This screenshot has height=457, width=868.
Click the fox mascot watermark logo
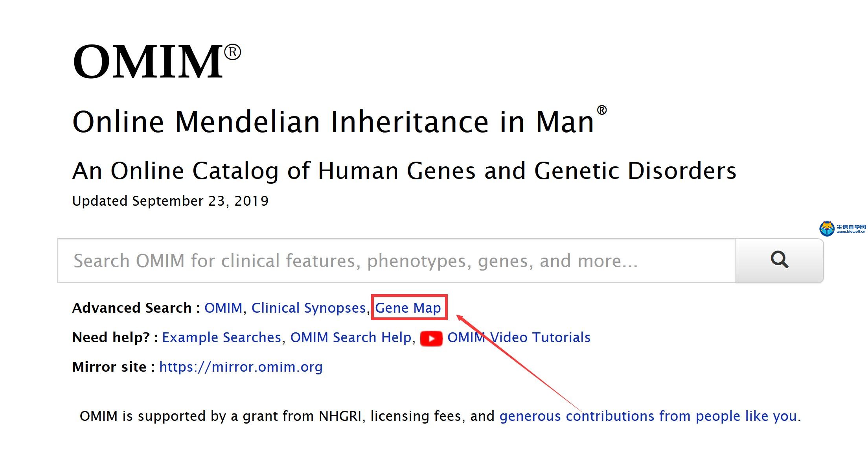coord(827,228)
